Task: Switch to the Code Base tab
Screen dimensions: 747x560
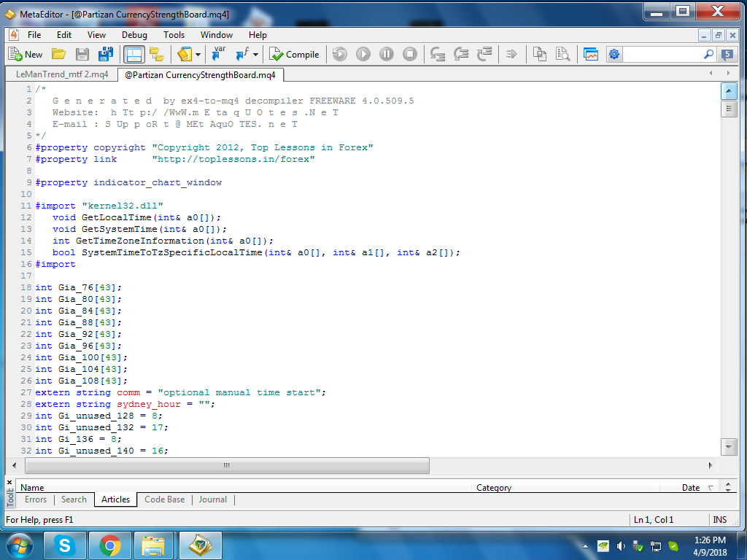Action: [164, 499]
